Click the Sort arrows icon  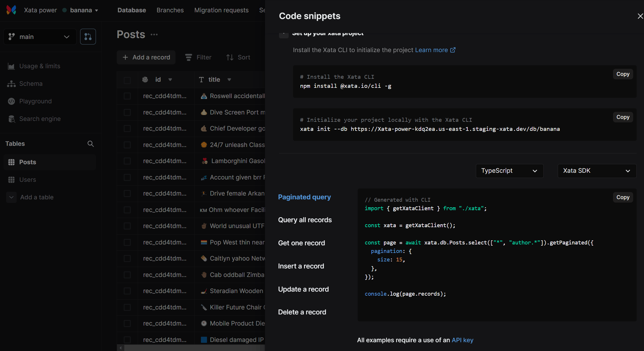(230, 57)
